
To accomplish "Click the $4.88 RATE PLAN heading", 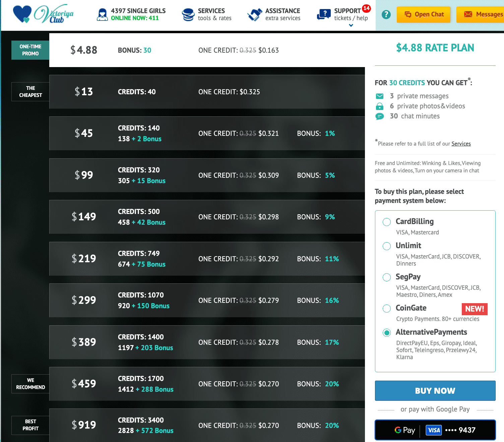I will coord(435,48).
